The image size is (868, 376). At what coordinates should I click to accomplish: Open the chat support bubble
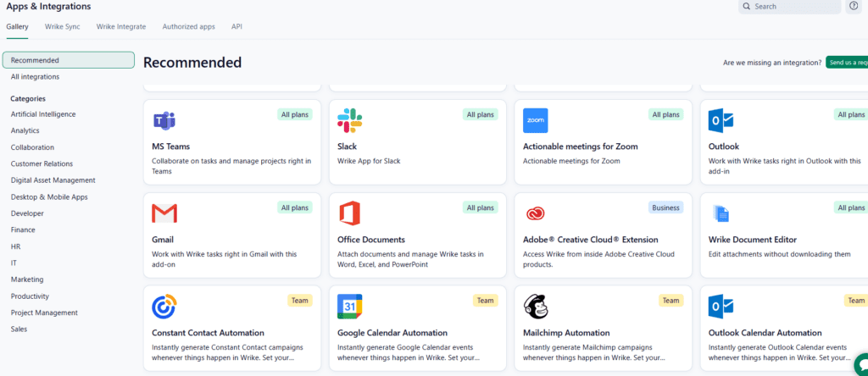coord(860,362)
